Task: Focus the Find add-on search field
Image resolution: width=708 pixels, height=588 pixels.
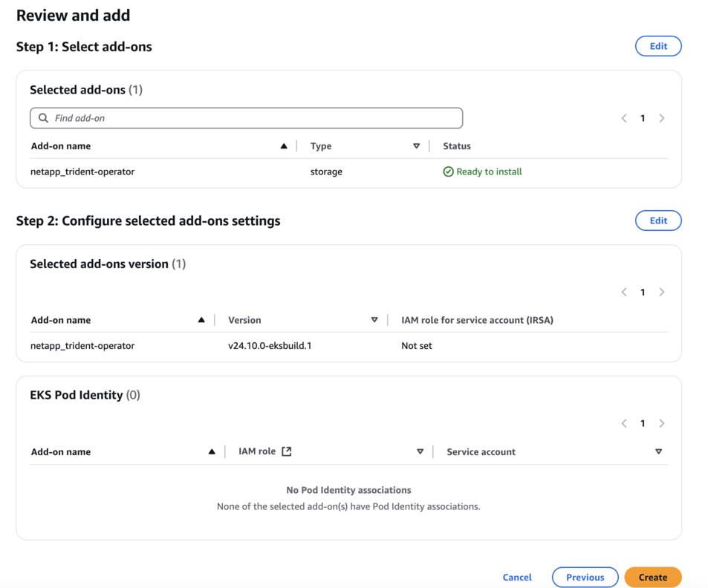Action: [253, 118]
